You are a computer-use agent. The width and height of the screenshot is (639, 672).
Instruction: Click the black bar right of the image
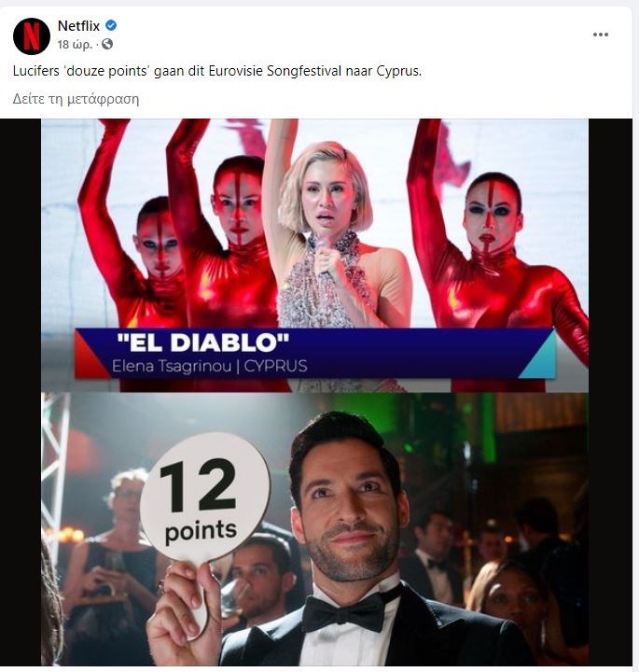(x=610, y=392)
